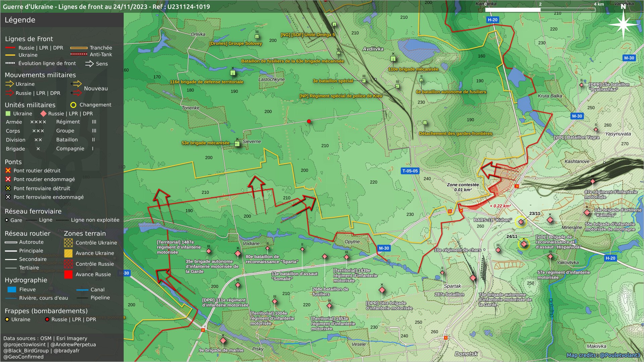Click the 35e brigade autonome diamond marker
The image size is (644, 362).
coord(238,253)
